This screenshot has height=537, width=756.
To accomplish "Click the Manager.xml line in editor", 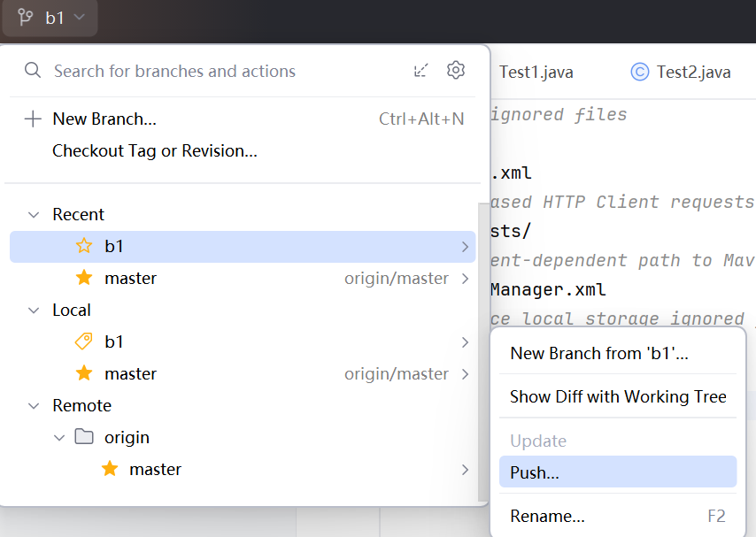I will coord(548,289).
